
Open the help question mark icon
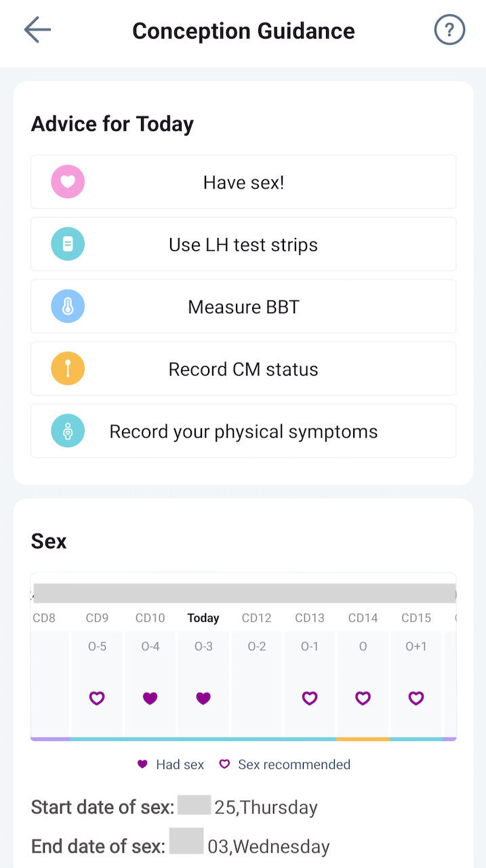(449, 31)
